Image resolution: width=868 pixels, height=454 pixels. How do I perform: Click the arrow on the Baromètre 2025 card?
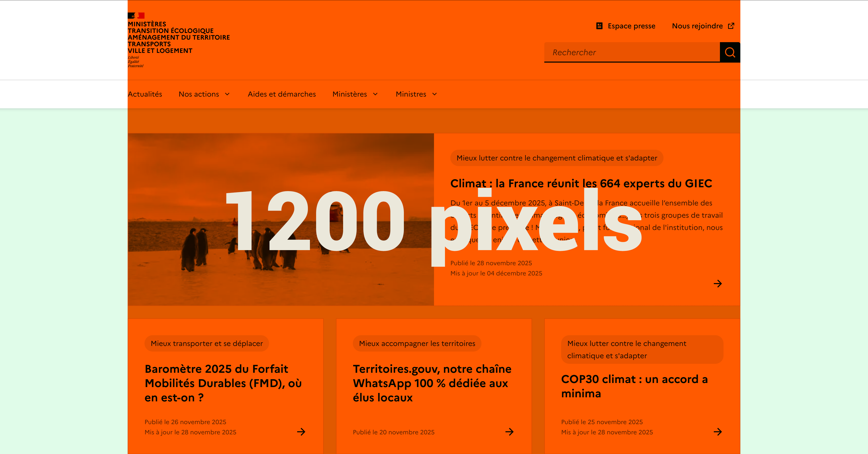pyautogui.click(x=301, y=432)
